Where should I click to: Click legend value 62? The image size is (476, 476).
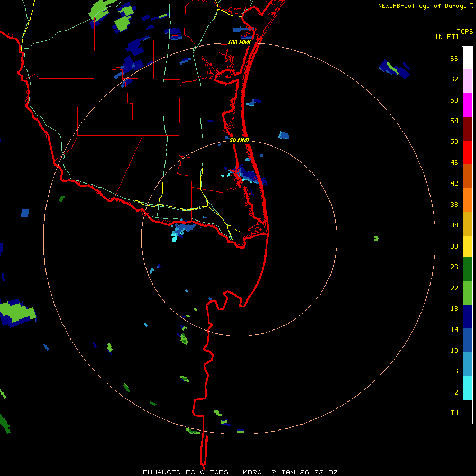point(454,79)
